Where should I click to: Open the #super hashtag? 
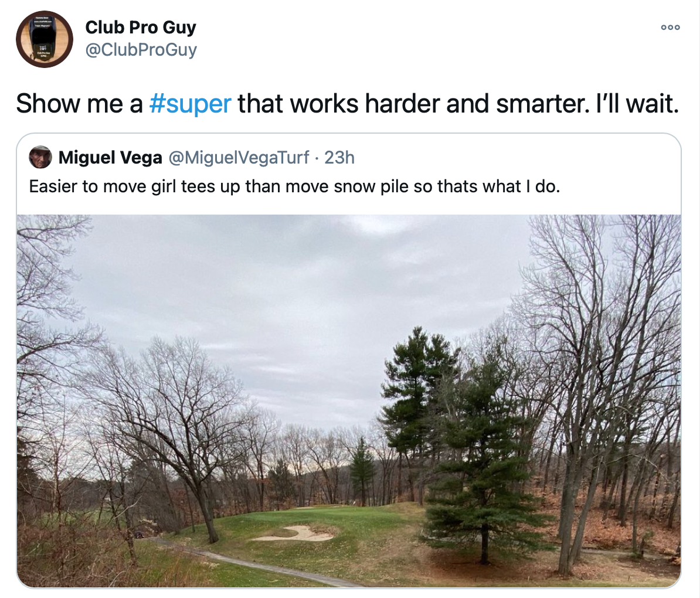pyautogui.click(x=190, y=104)
